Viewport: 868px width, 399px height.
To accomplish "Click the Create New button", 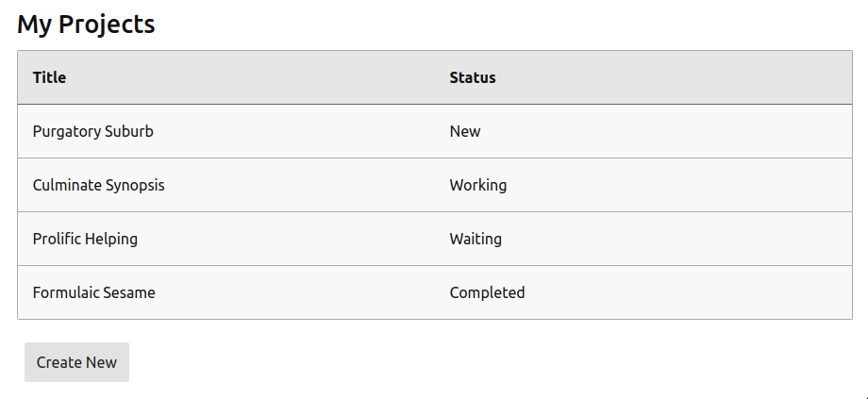I will click(x=76, y=362).
